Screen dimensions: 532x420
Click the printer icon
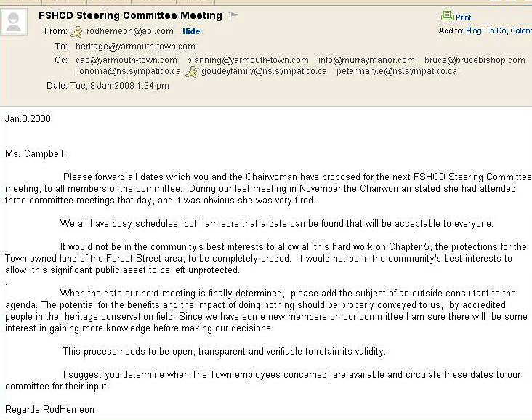pyautogui.click(x=447, y=17)
